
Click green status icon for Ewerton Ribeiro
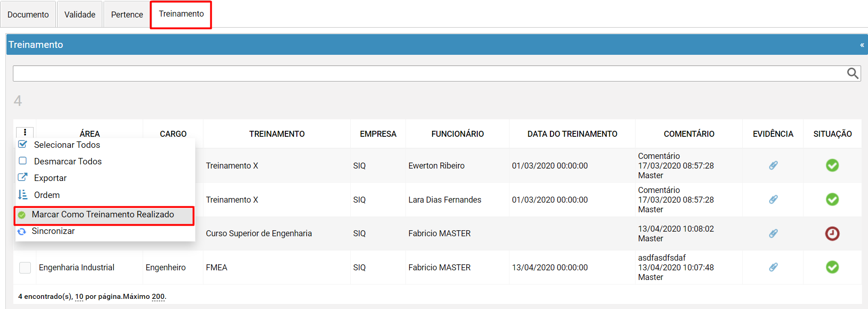point(832,165)
